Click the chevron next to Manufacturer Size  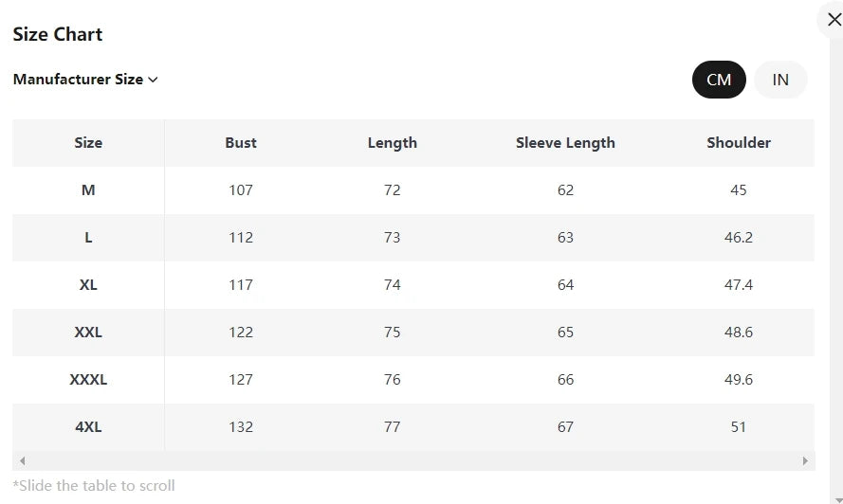154,80
